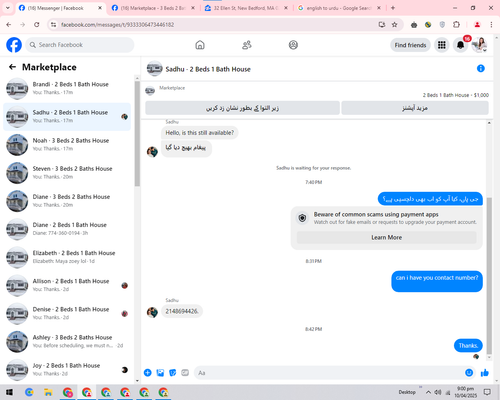Click the mark as pending Urdu button

[242, 108]
